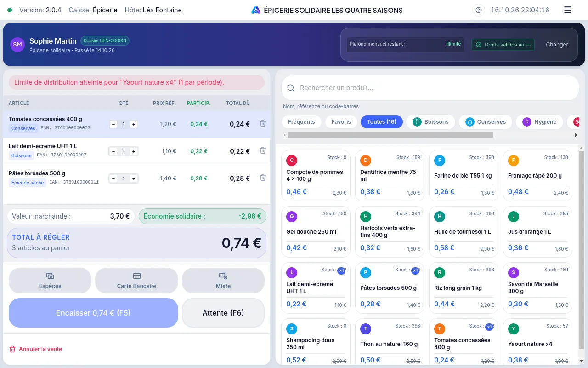
Task: Add Dentifrice menthe 75 ml to cart
Action: 390,176
